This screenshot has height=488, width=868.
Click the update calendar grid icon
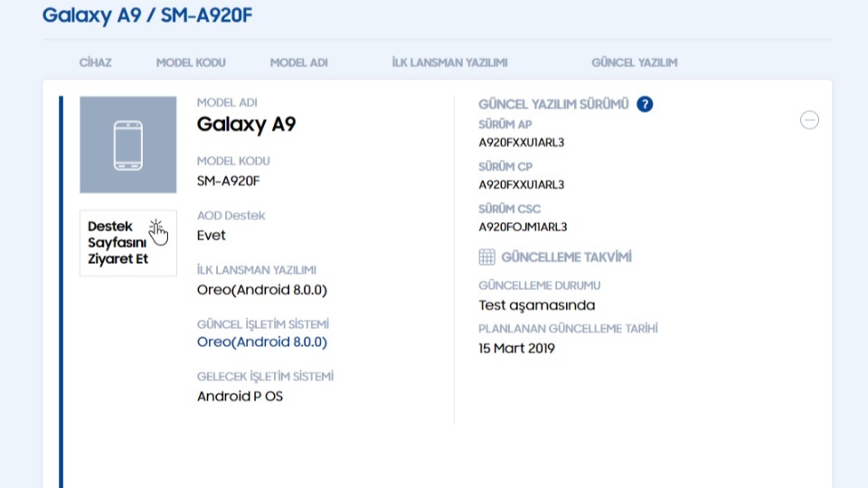pyautogui.click(x=487, y=258)
